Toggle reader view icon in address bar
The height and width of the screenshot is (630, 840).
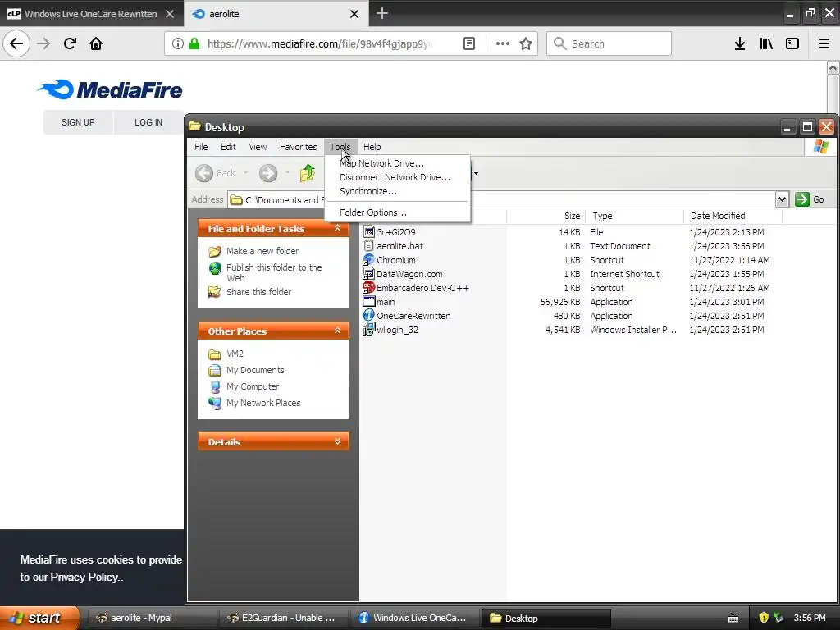pos(468,43)
